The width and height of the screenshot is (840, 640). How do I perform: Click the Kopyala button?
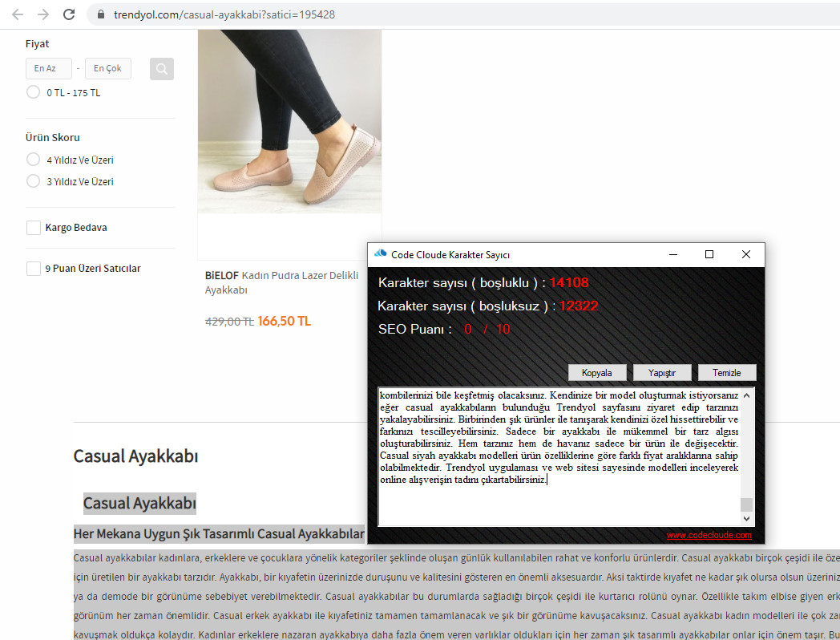(x=597, y=372)
